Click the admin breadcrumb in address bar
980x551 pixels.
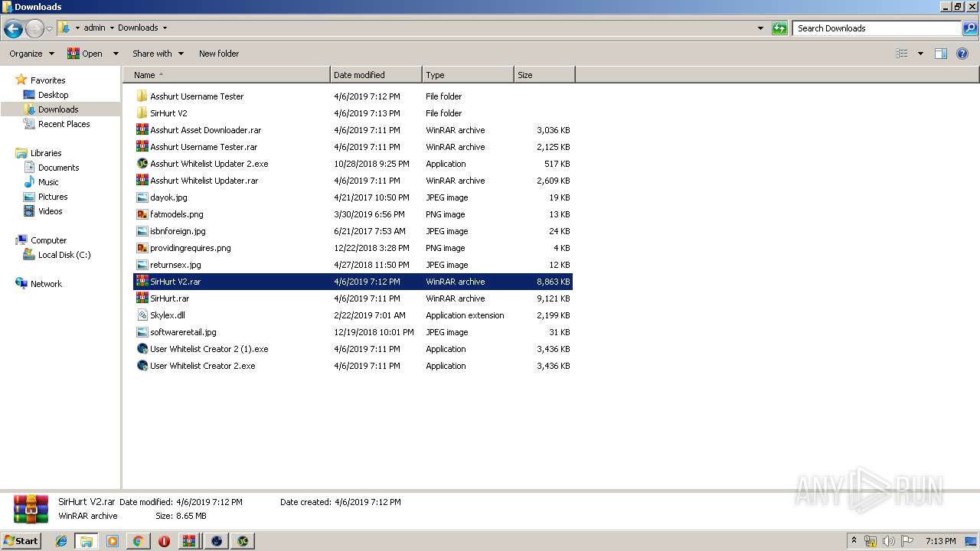[x=94, y=28]
